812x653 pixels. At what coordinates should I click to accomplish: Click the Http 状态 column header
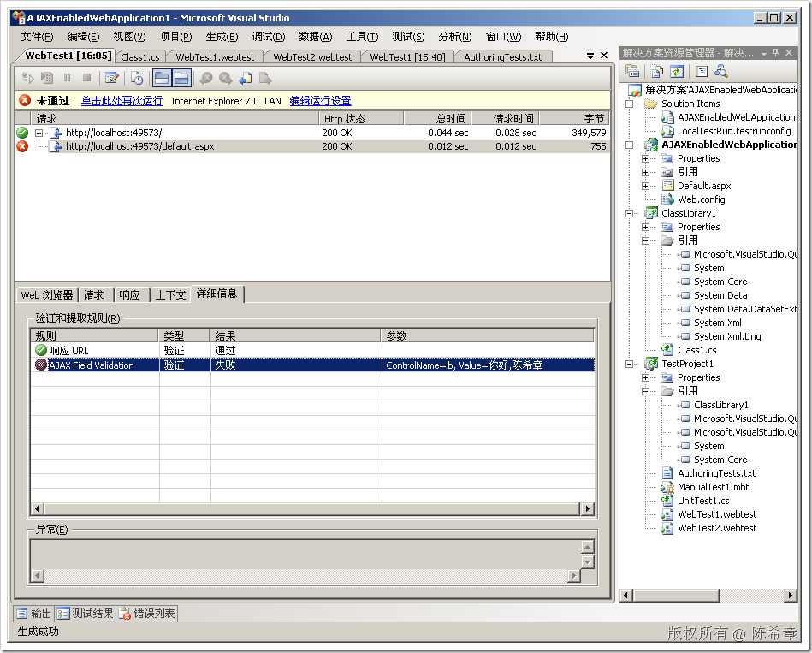point(360,119)
